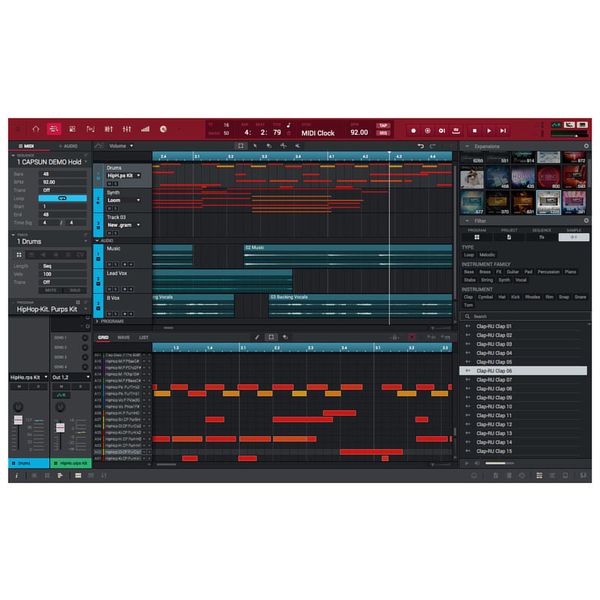This screenshot has width=600, height=600.
Task: Switch to the GRID editor tab
Action: point(103,338)
